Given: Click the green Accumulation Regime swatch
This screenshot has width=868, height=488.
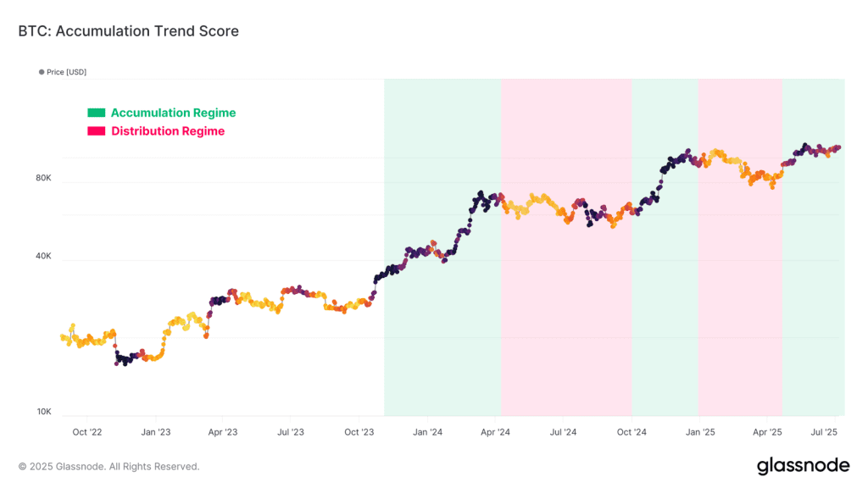Looking at the screenshot, I should click(97, 113).
